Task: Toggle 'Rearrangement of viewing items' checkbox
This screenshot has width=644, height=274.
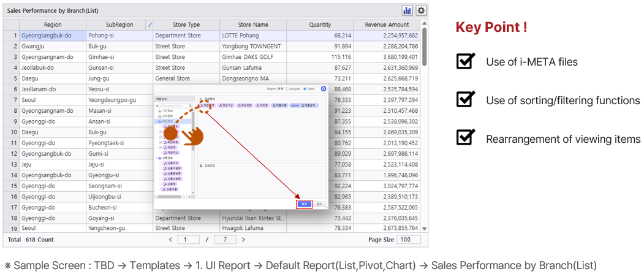Action: [x=466, y=138]
